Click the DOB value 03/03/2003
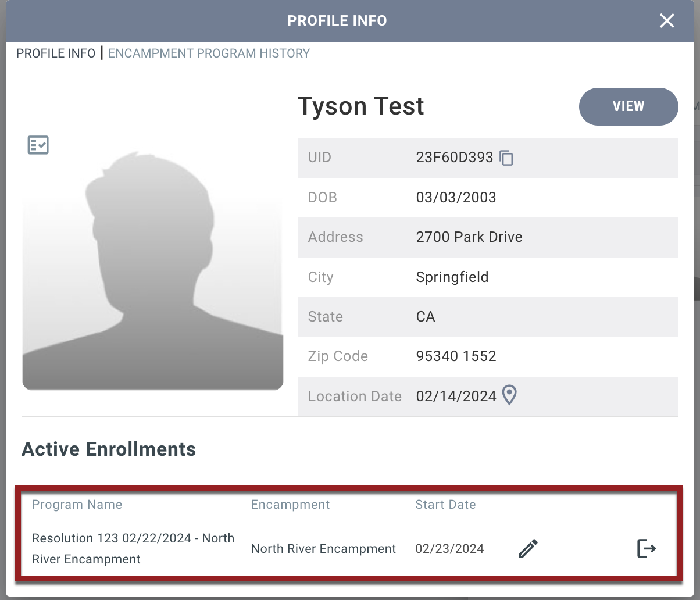This screenshot has height=600, width=700. [456, 197]
